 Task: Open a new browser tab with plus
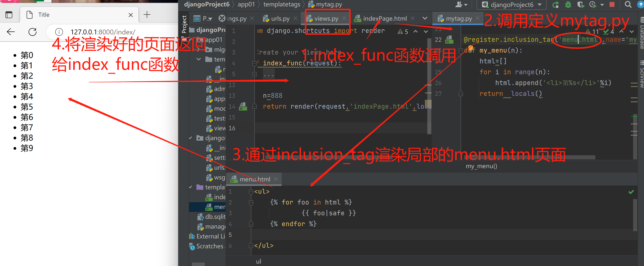(x=147, y=15)
